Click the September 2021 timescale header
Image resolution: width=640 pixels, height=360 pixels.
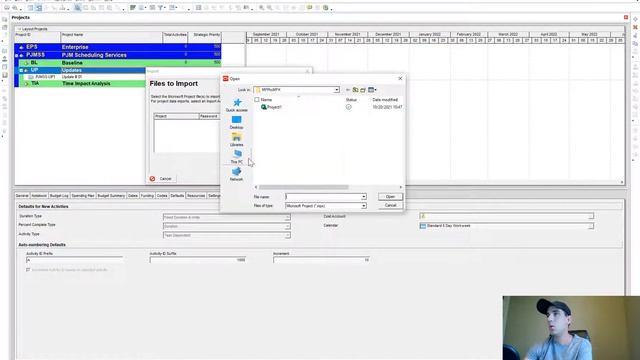266,34
